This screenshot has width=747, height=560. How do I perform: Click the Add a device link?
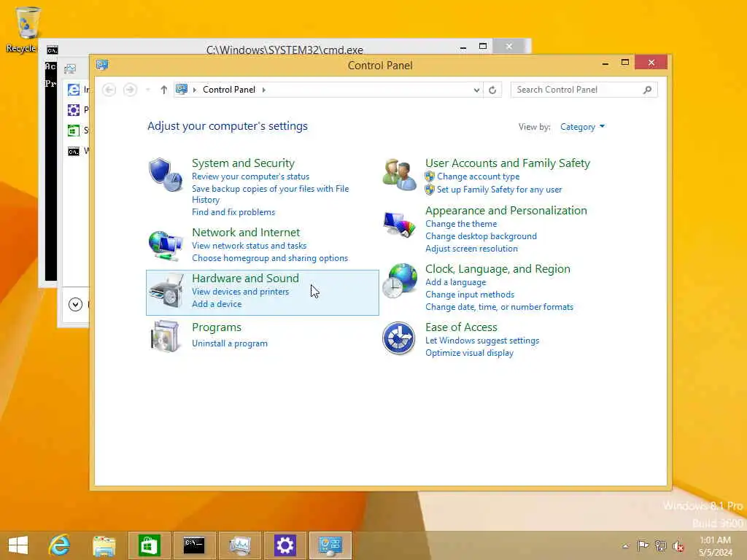tap(217, 304)
